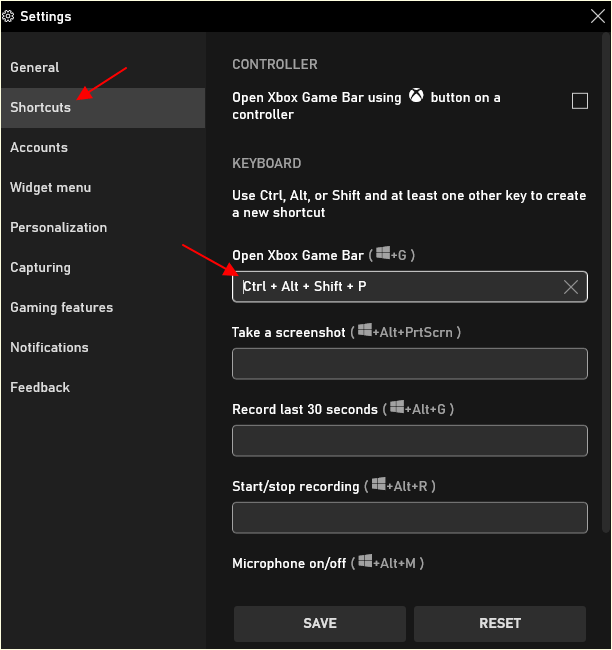Screen dimensions: 612x650
Task: Select the Start/stop recording shortcut field
Action: tap(410, 518)
